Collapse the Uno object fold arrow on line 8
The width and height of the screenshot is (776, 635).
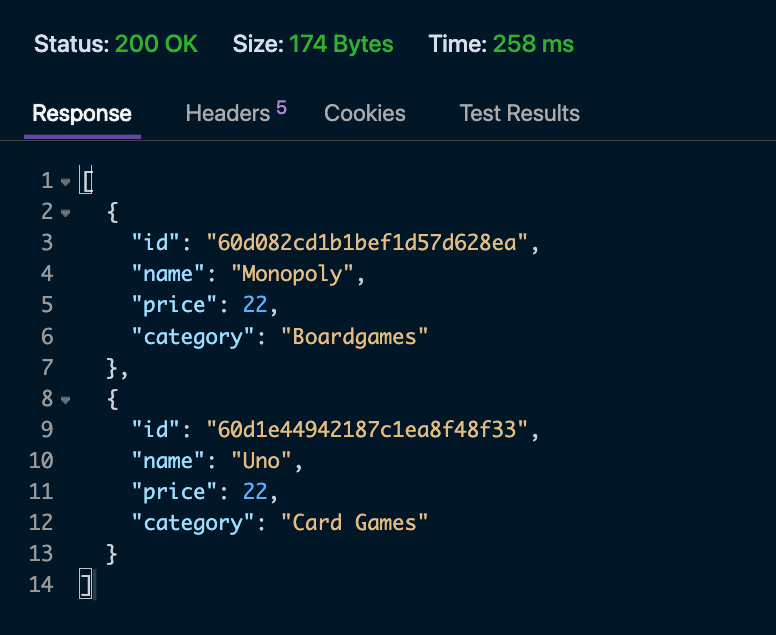coord(66,400)
